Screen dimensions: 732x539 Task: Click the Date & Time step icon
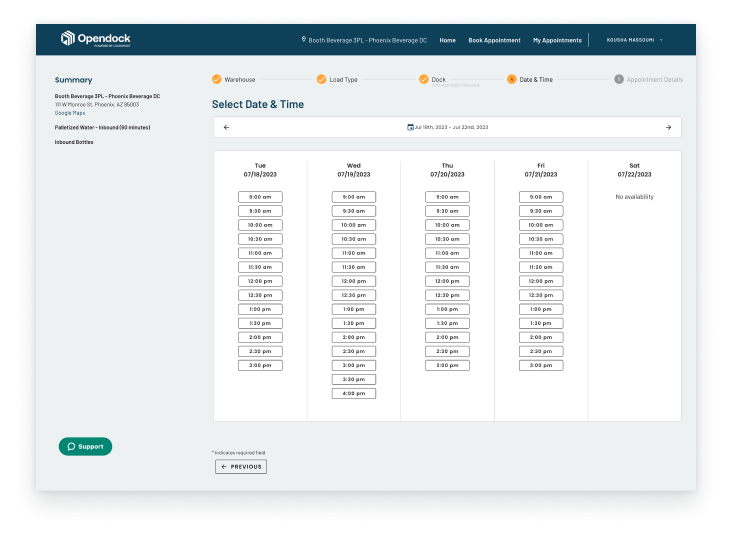point(512,79)
